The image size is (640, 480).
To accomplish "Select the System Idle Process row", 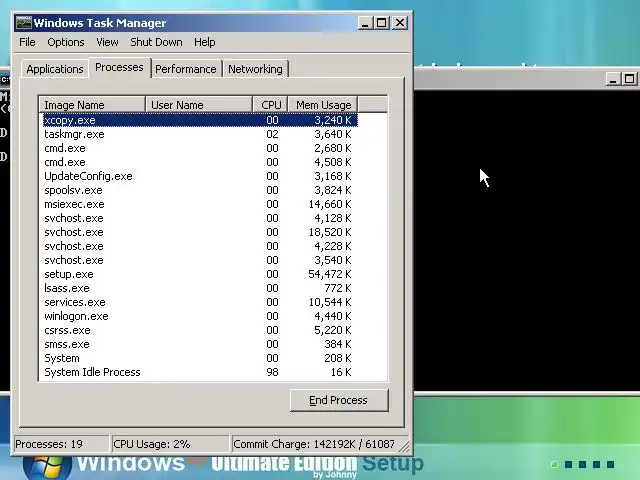I will (x=200, y=372).
